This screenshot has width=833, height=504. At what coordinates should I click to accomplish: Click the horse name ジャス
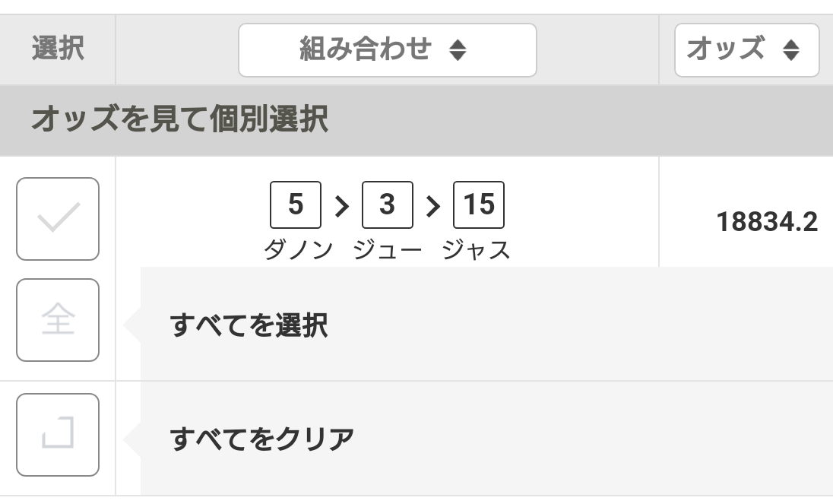[477, 249]
